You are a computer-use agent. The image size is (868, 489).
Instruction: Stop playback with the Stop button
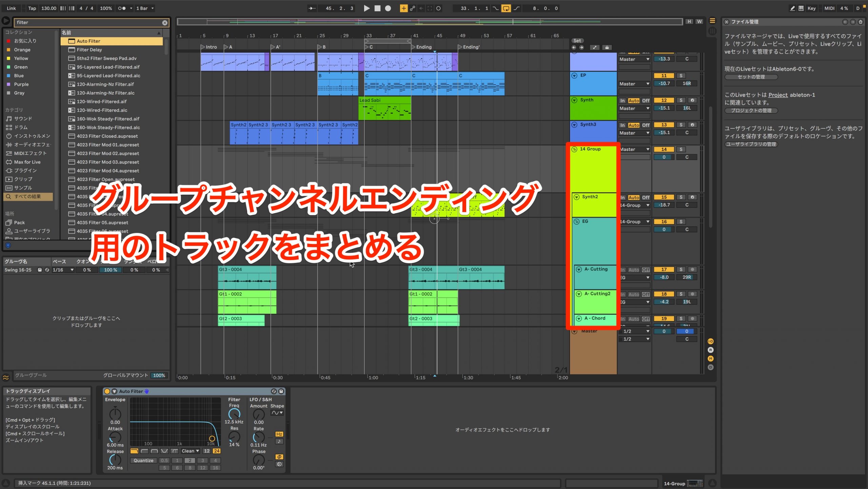[377, 8]
